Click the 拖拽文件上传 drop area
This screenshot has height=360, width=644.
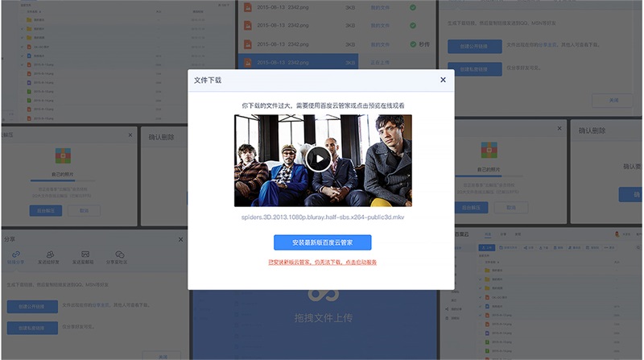click(x=315, y=325)
